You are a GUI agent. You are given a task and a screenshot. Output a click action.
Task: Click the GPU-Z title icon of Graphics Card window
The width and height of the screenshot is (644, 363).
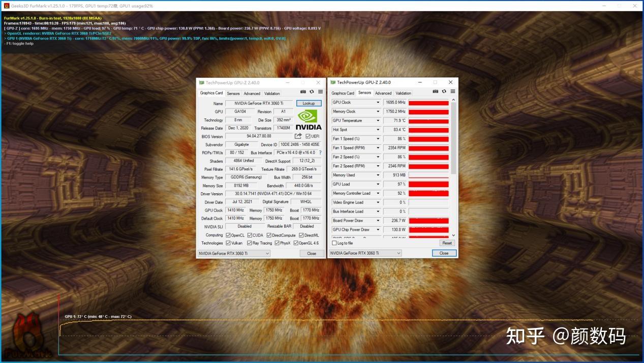[x=201, y=82]
